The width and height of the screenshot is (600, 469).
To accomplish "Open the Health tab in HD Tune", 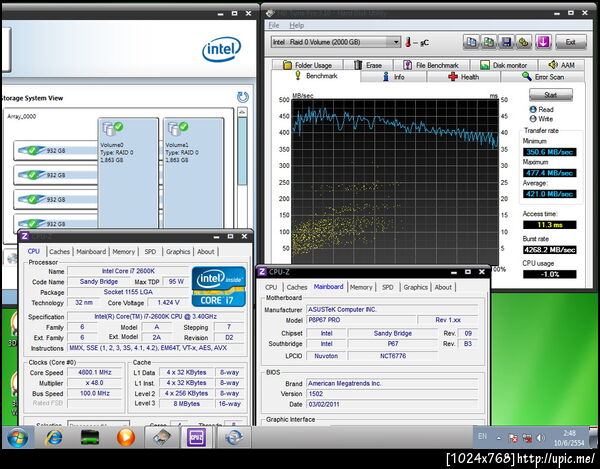I will click(463, 76).
